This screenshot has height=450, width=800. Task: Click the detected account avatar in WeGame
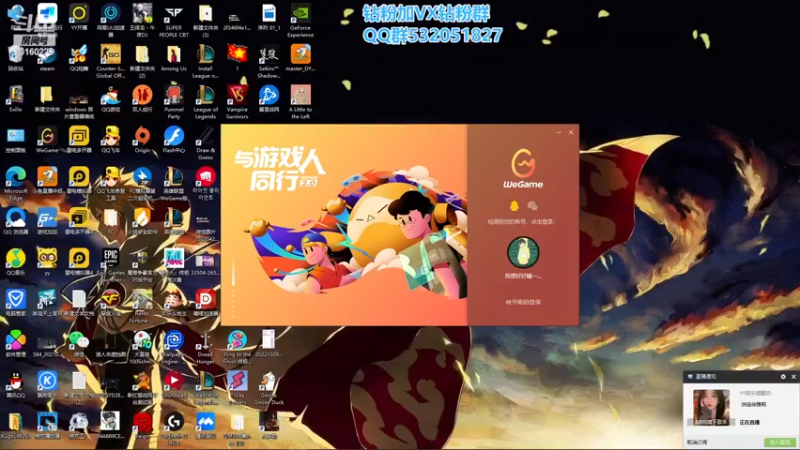(x=523, y=252)
